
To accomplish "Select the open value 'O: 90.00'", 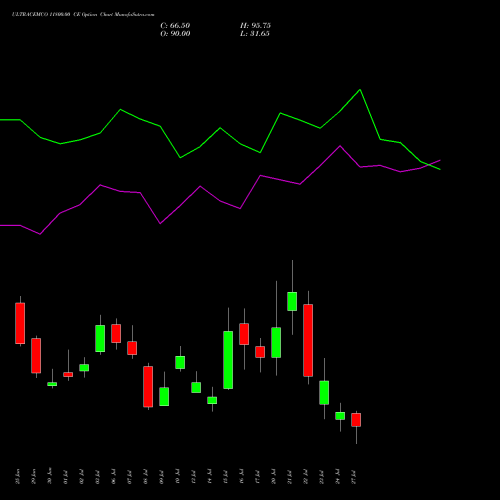I will pos(175,34).
